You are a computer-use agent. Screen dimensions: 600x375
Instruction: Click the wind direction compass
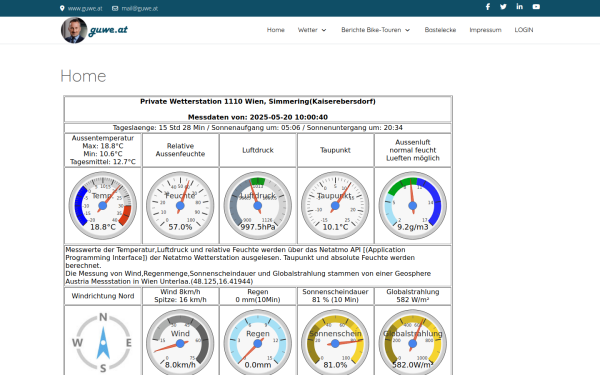point(103,342)
